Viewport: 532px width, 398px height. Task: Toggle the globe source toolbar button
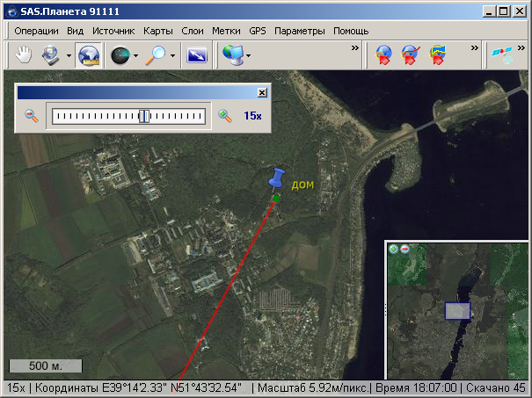tap(88, 55)
